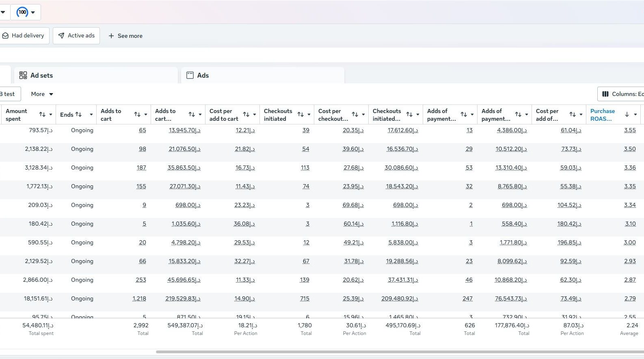Click adds to cart count 253
The image size is (644, 359).
(x=141, y=280)
